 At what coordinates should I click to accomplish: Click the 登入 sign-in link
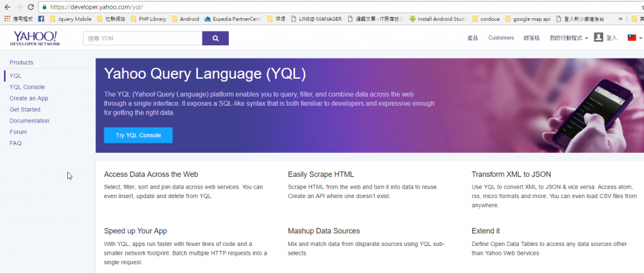coord(611,38)
